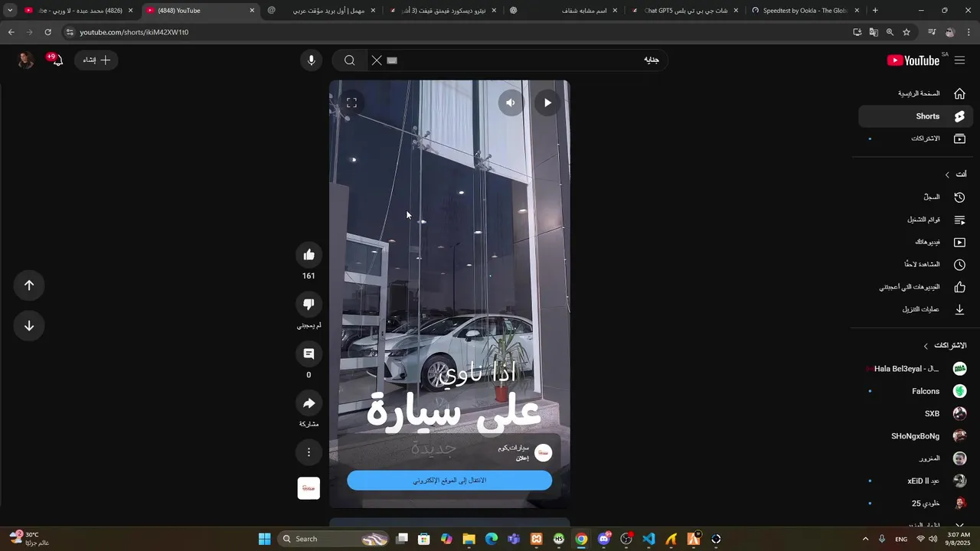Image resolution: width=980 pixels, height=551 pixels.
Task: Switch to the Chat GPT5 tab
Action: tap(685, 11)
